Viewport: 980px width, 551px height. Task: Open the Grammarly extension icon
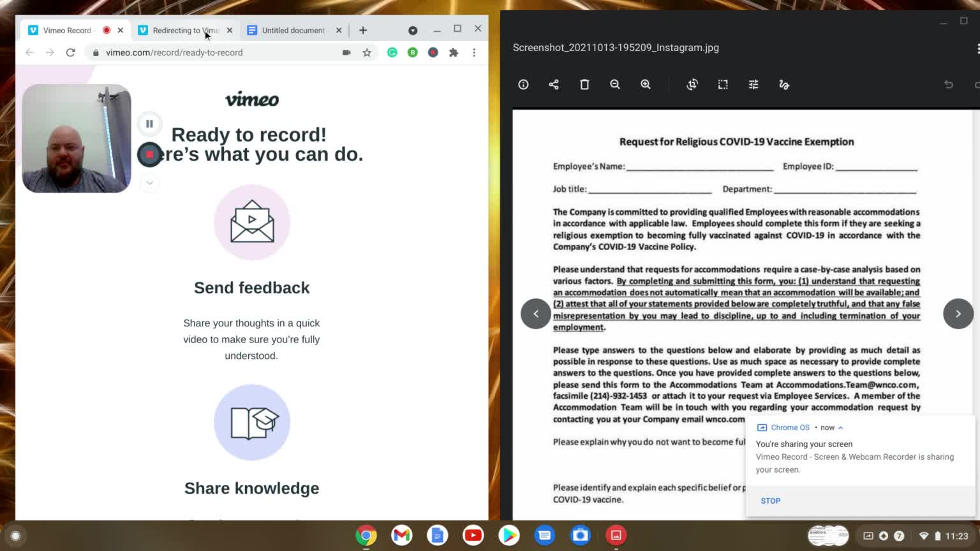point(392,52)
